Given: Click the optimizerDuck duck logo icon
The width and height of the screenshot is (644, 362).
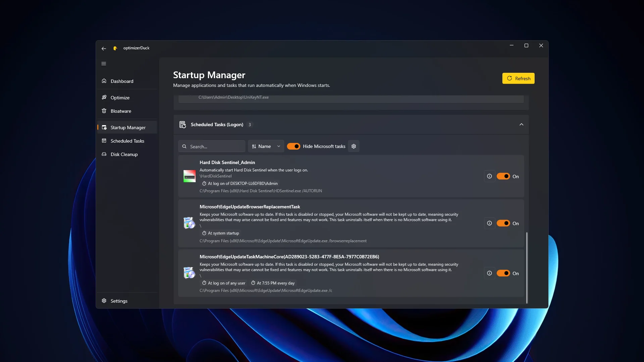Looking at the screenshot, I should [115, 48].
